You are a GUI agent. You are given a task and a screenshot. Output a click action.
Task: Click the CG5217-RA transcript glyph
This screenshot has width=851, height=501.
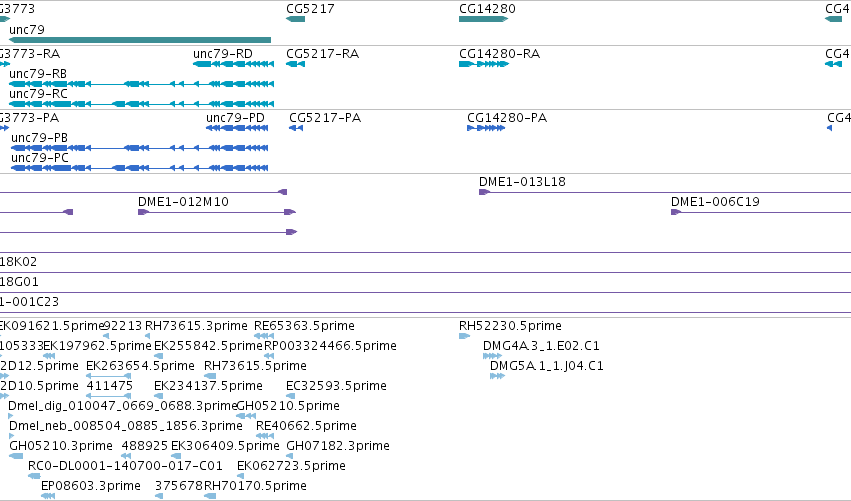(295, 64)
